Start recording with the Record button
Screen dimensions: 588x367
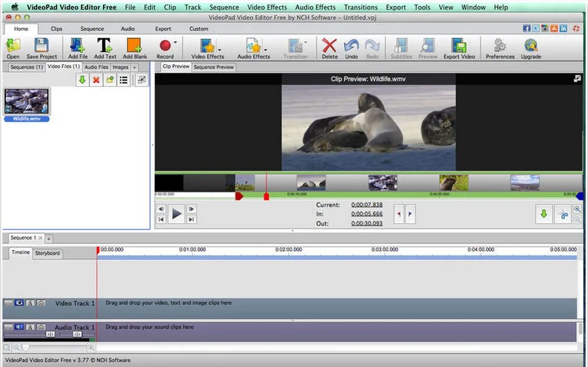(165, 49)
